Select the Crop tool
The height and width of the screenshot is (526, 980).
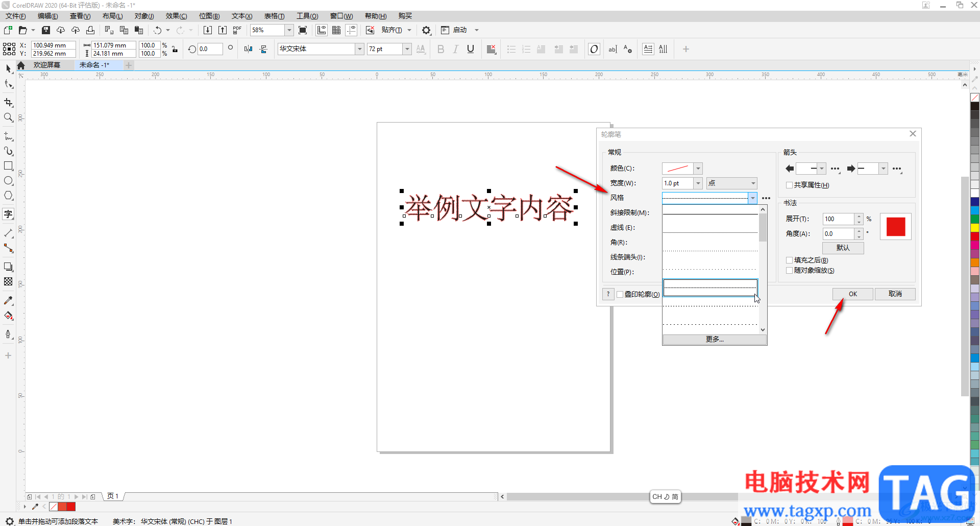pyautogui.click(x=8, y=102)
